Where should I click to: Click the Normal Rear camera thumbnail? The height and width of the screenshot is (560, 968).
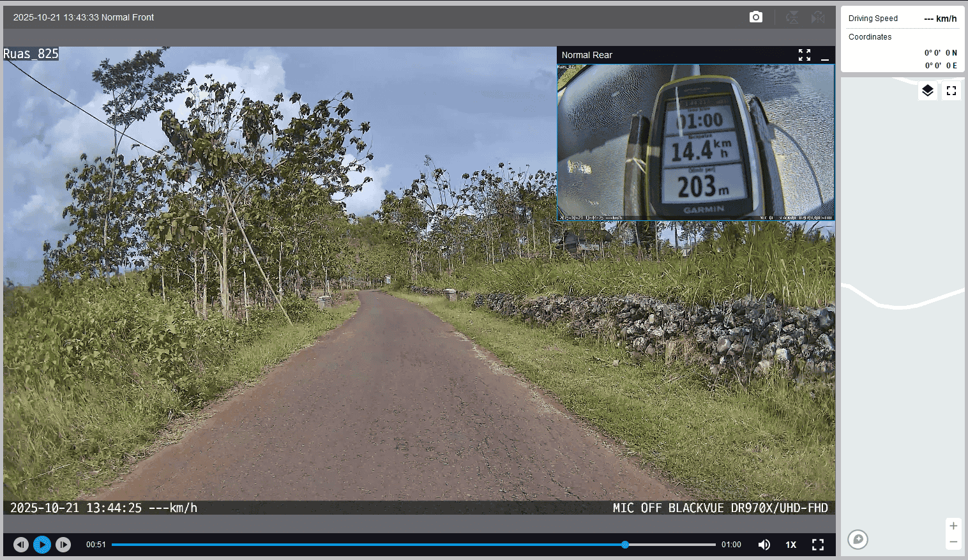(695, 142)
